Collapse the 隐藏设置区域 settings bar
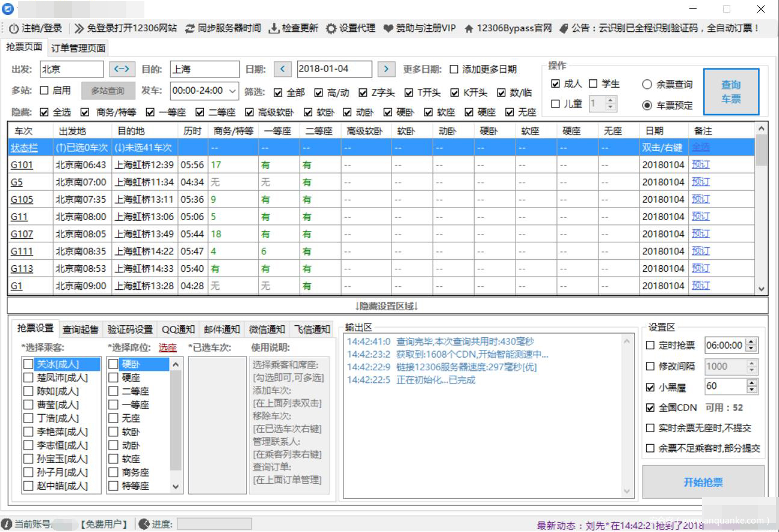Screen dimensions: 779x532 point(387,306)
